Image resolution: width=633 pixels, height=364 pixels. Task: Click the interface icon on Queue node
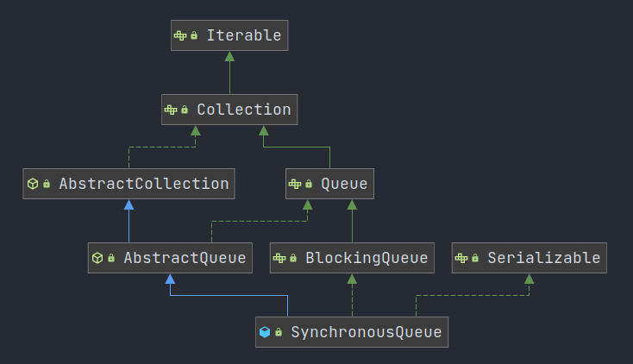click(295, 184)
